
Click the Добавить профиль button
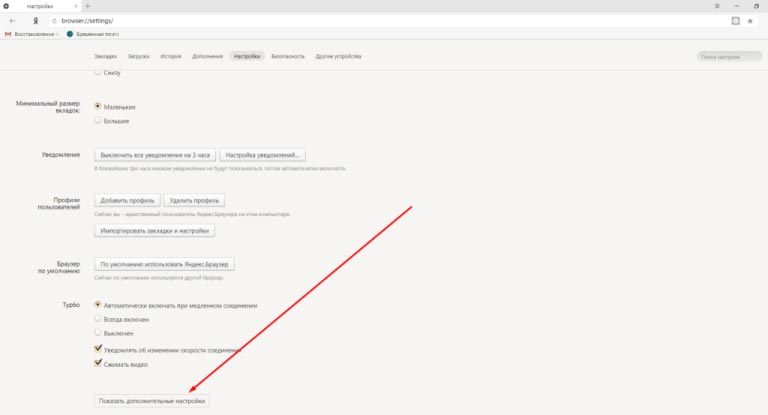click(127, 200)
